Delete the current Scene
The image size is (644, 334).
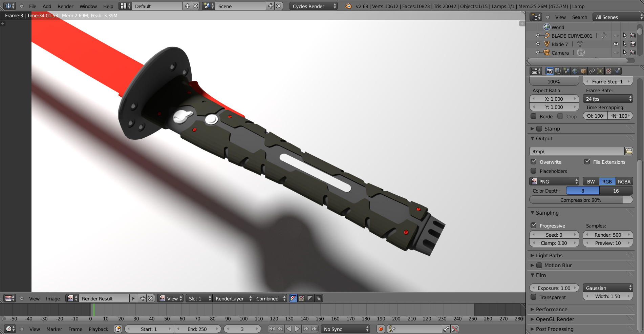[x=278, y=6]
